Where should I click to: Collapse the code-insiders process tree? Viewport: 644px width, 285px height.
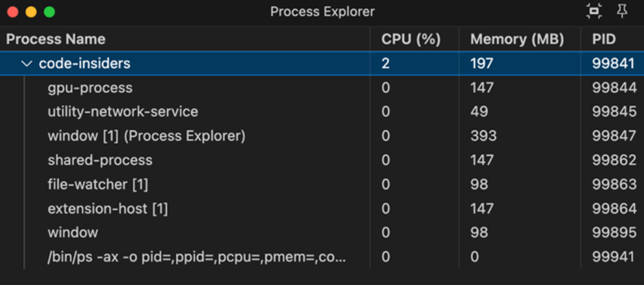[27, 63]
